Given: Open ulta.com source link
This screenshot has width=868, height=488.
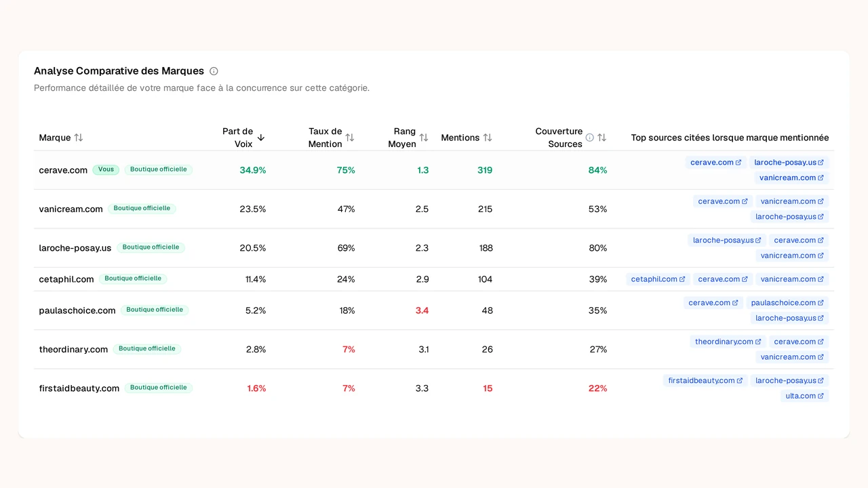Looking at the screenshot, I should [804, 396].
